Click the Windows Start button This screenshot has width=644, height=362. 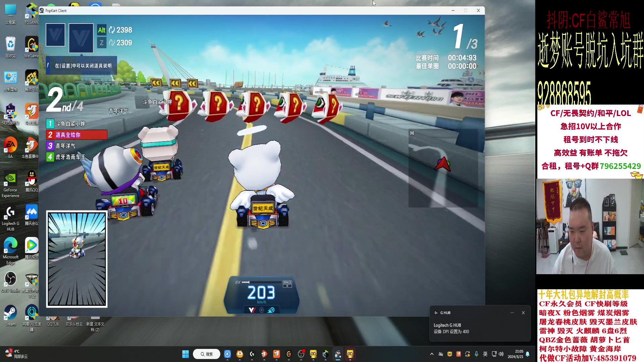tap(185, 354)
